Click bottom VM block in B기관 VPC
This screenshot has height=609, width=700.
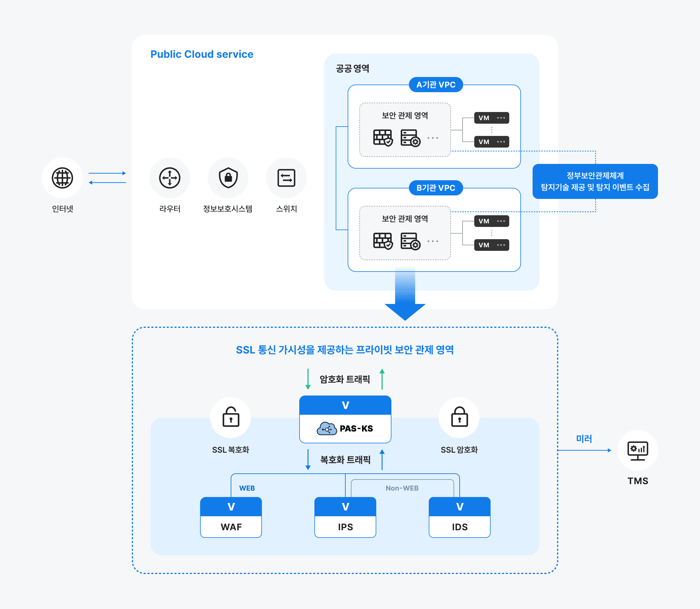tap(491, 245)
